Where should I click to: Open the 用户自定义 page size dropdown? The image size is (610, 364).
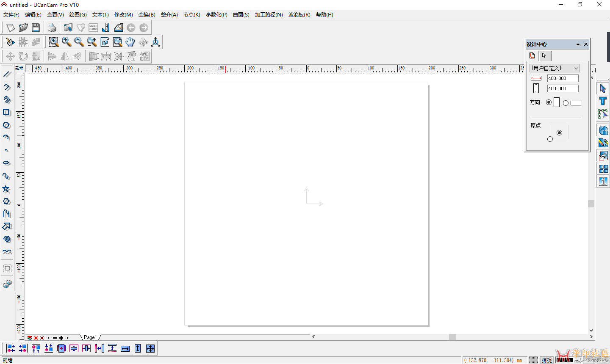pos(555,68)
